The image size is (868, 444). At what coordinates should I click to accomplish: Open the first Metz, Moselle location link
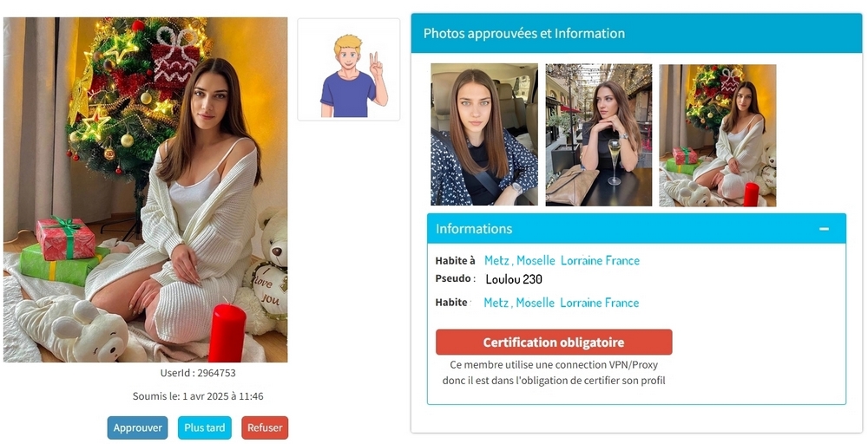(x=562, y=260)
